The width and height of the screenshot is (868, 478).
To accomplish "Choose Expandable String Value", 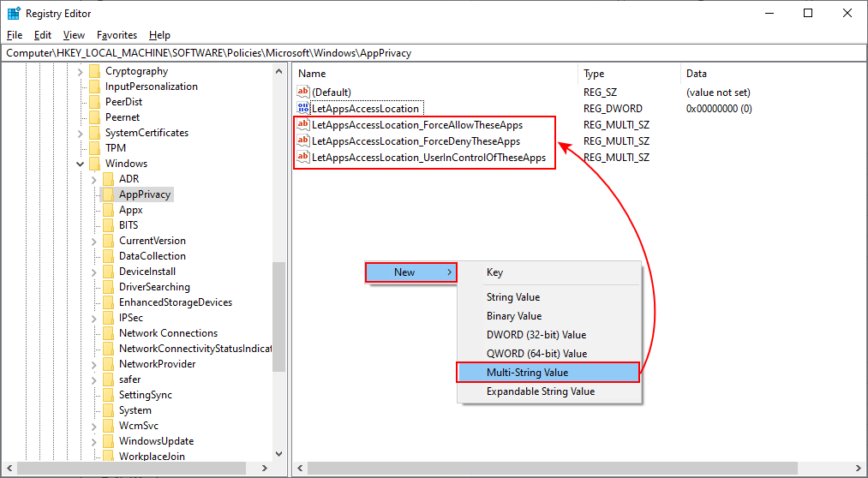I will [549, 391].
